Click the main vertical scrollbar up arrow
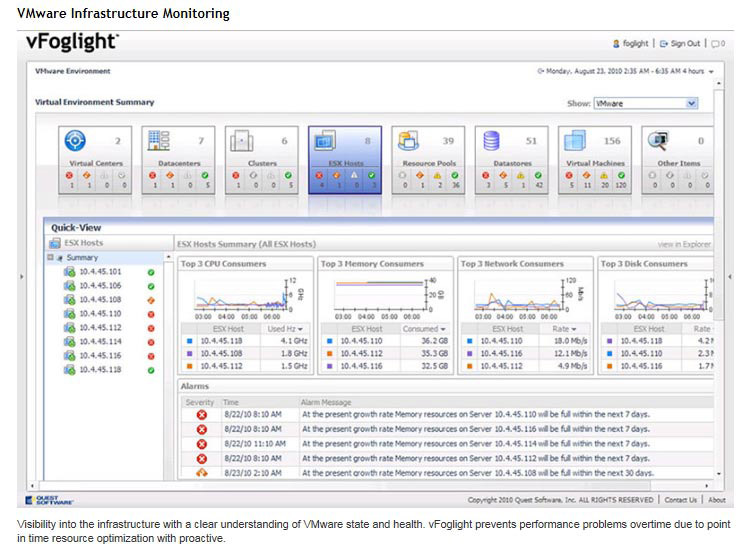 coord(719,84)
